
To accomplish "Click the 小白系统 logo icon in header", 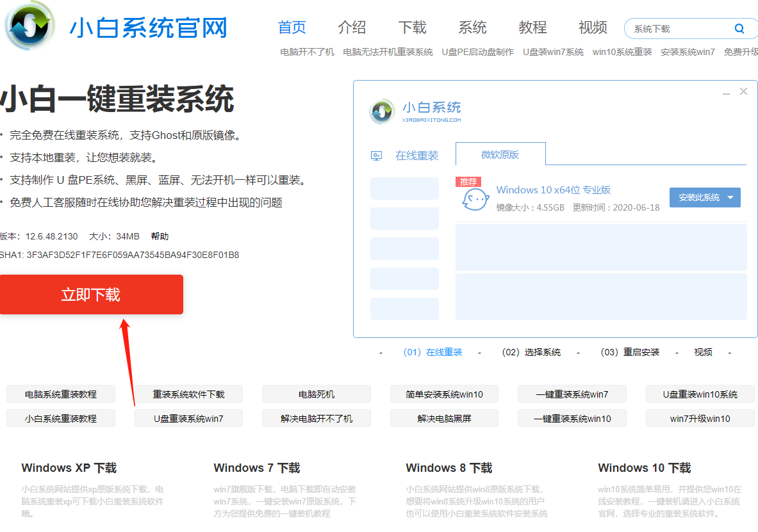I will tap(31, 27).
